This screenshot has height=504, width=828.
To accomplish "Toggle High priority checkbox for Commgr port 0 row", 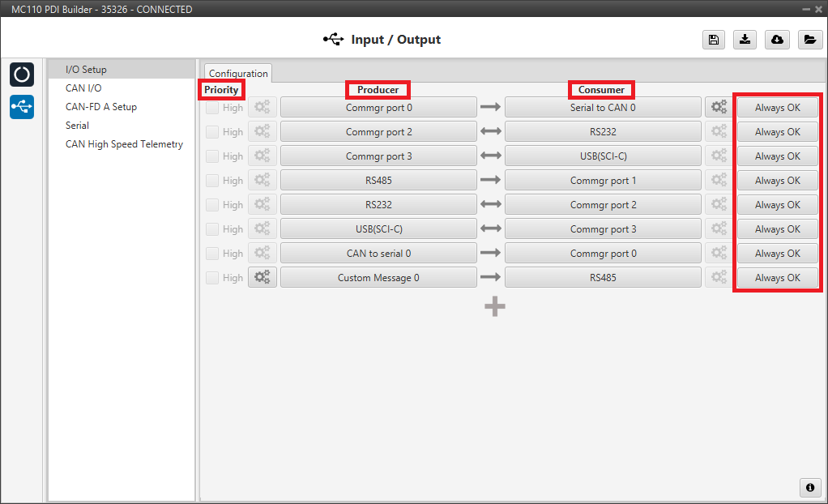I will (212, 108).
